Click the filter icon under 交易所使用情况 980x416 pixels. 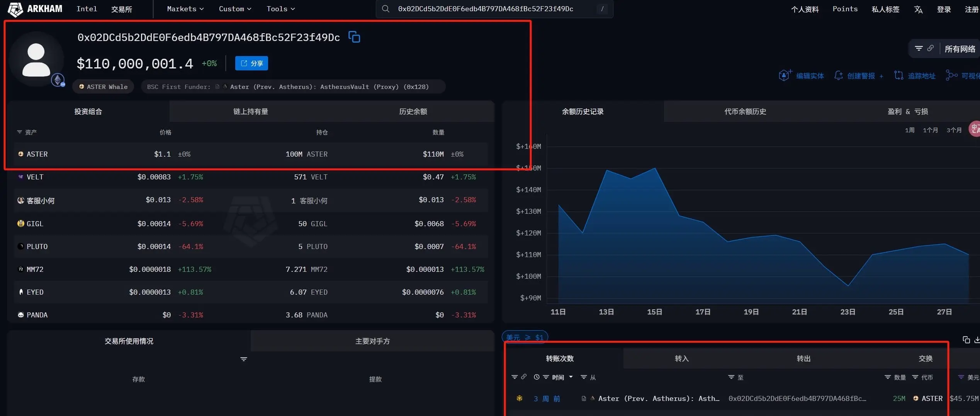244,359
